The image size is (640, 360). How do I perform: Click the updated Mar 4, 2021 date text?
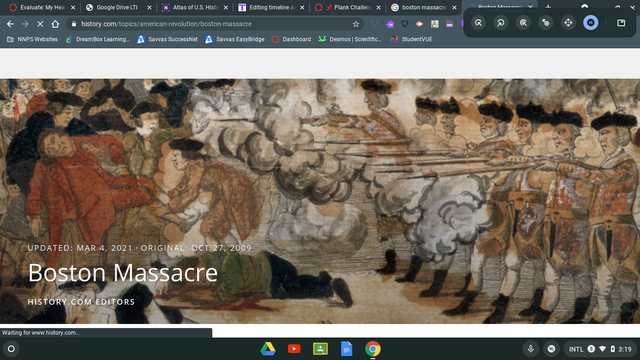(x=80, y=248)
